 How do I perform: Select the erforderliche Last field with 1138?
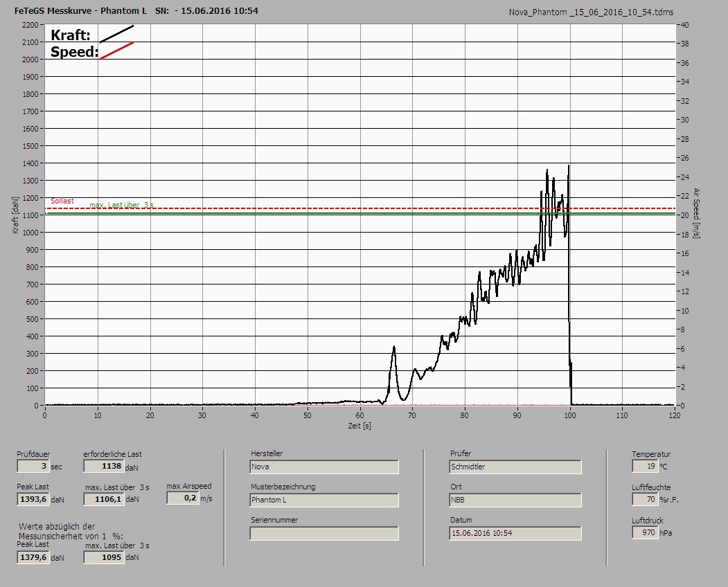point(103,466)
